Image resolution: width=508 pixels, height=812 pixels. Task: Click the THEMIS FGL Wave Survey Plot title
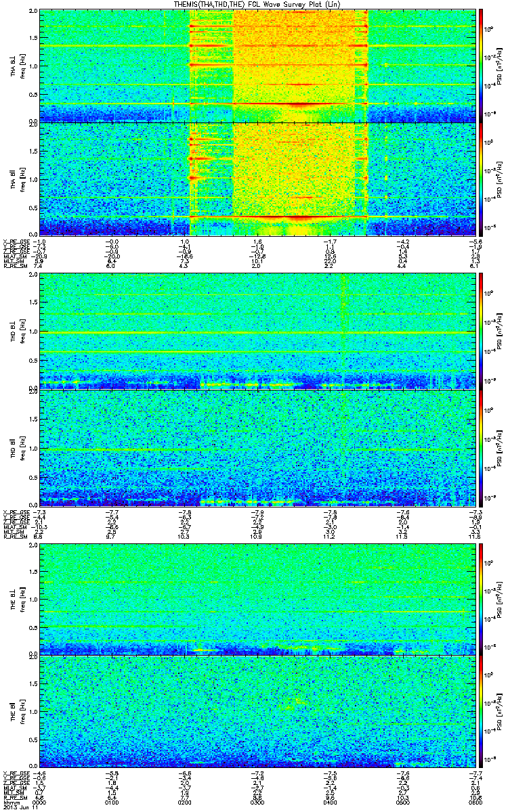pos(257,5)
